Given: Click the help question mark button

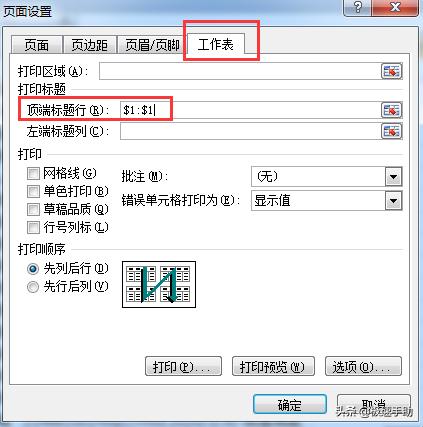Looking at the screenshot, I should pyautogui.click(x=357, y=7).
